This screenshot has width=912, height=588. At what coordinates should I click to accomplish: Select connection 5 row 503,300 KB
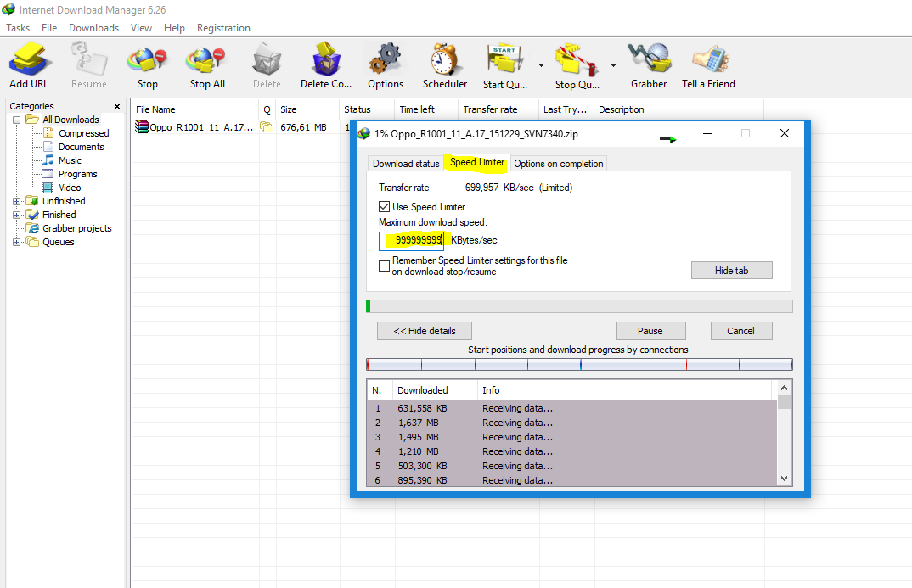click(571, 466)
